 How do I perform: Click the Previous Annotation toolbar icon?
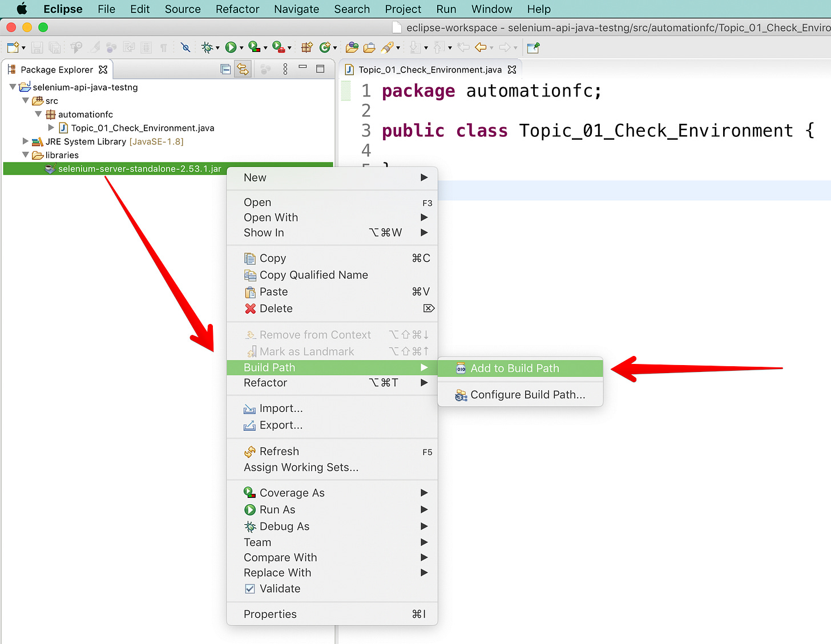[x=439, y=48]
